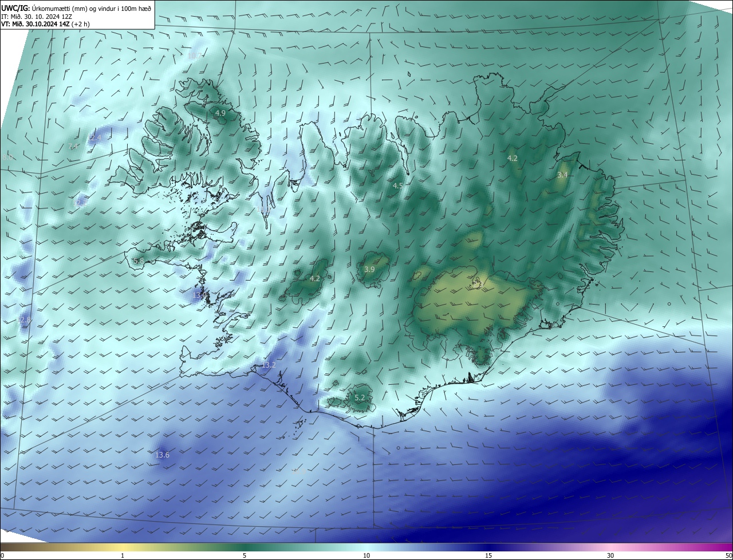This screenshot has height=560, width=733.
Task: Click the 4.5 value label on the map
Action: [398, 186]
